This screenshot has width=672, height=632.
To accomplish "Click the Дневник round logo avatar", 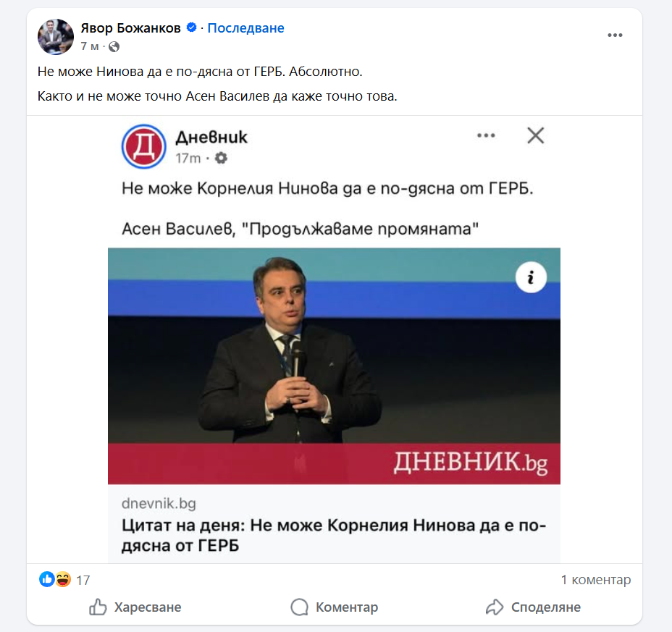I will coord(145,147).
